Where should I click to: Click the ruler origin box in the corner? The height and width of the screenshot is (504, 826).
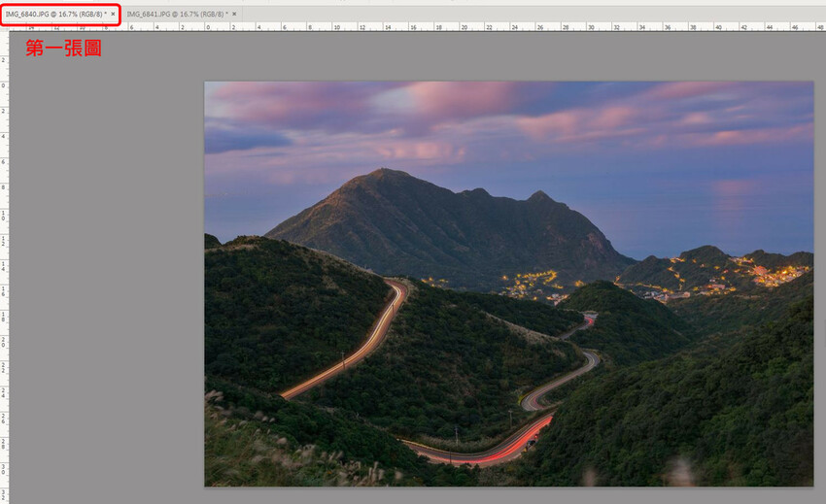[4, 27]
